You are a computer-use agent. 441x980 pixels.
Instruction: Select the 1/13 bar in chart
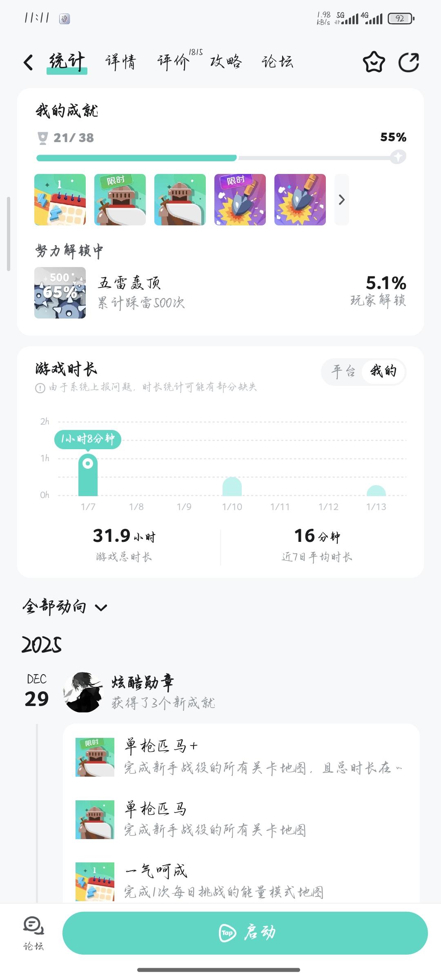[376, 491]
